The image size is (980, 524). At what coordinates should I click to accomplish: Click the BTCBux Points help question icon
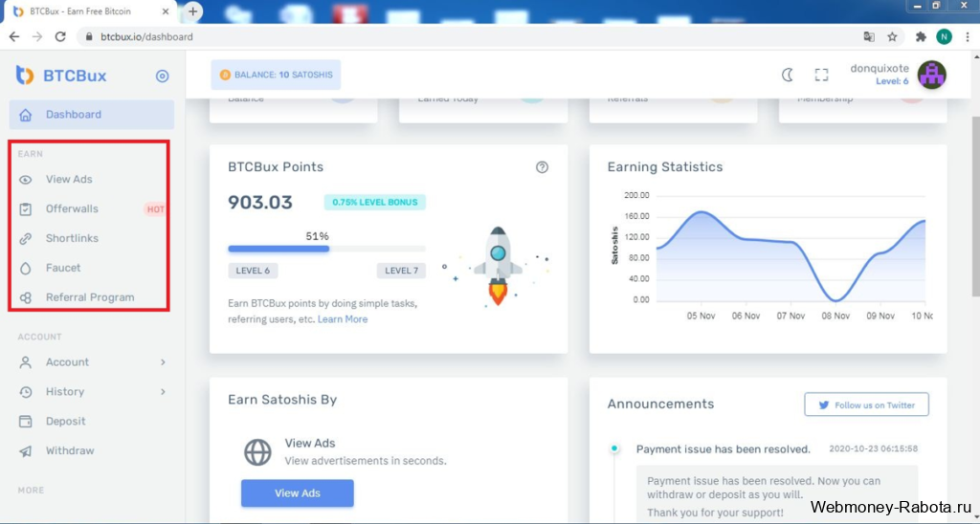pos(542,167)
